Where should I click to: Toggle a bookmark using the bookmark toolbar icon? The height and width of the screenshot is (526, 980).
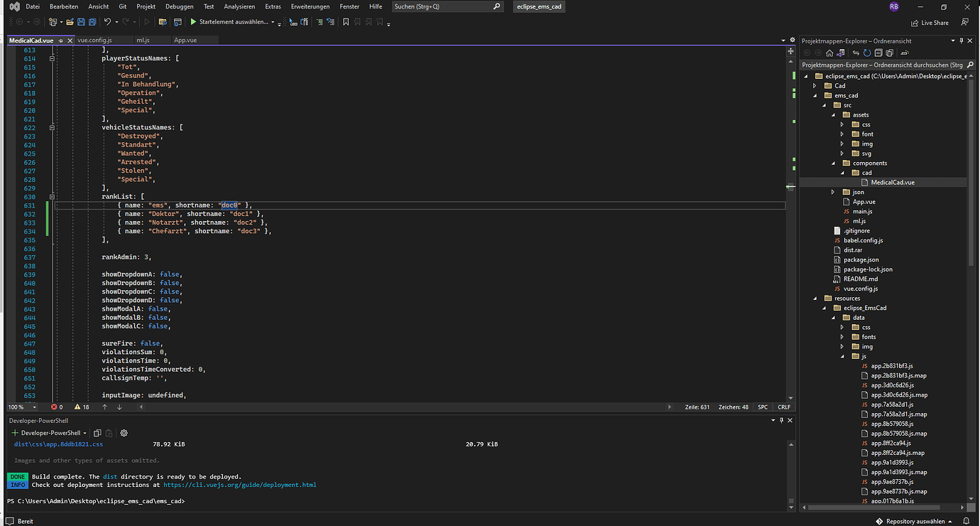click(x=346, y=22)
